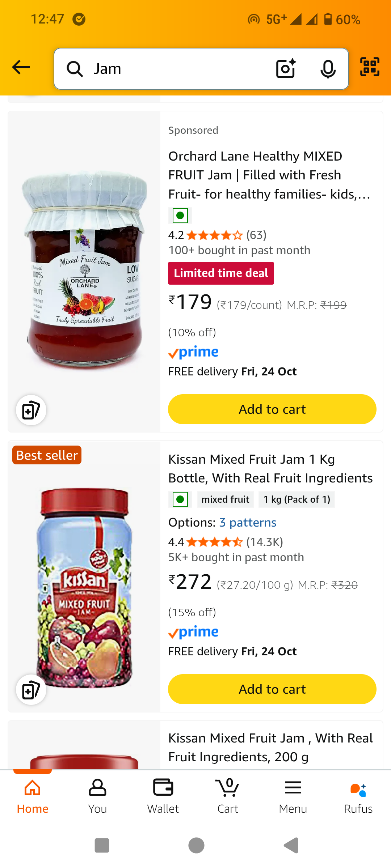Tap the microphone voice search icon
The image size is (391, 868).
328,69
